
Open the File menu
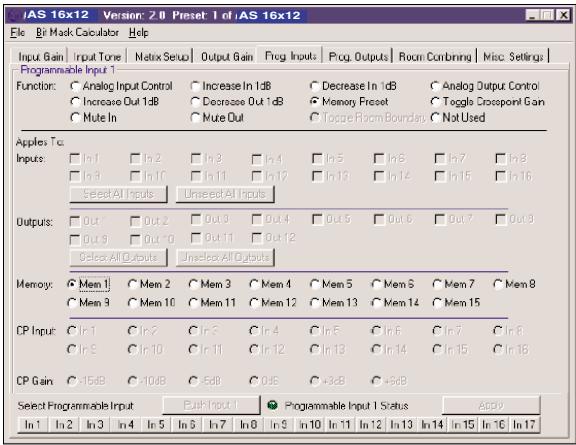[x=17, y=33]
